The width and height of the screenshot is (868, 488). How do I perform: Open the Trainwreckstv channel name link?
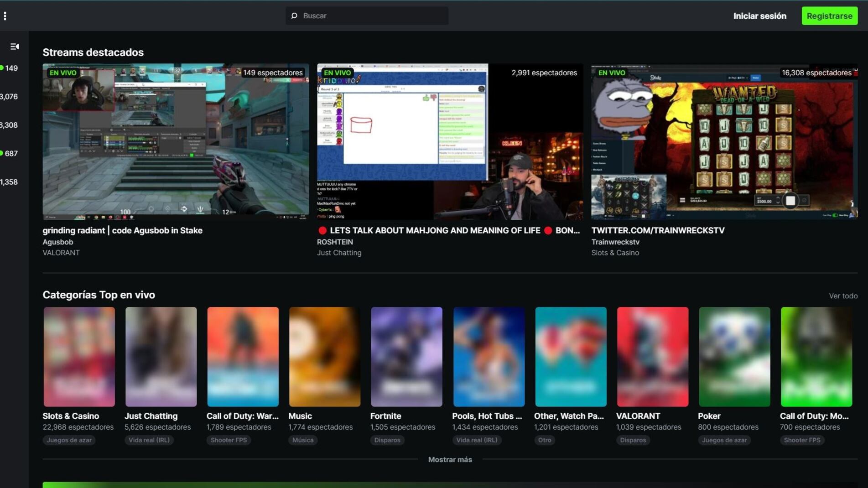coord(615,242)
